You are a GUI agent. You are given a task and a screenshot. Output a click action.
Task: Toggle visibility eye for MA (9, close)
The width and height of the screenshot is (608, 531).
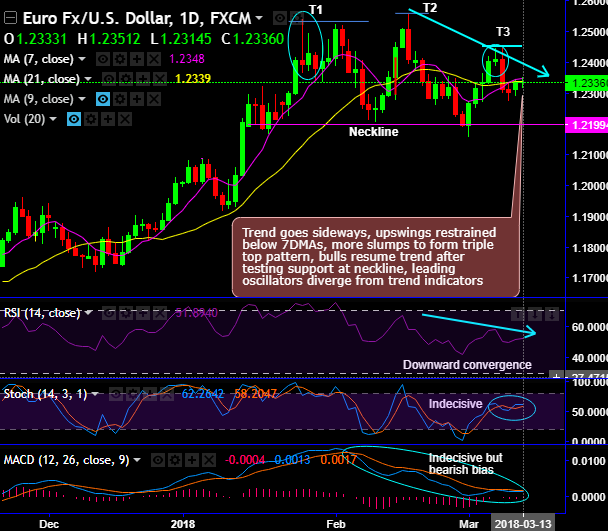103,99
